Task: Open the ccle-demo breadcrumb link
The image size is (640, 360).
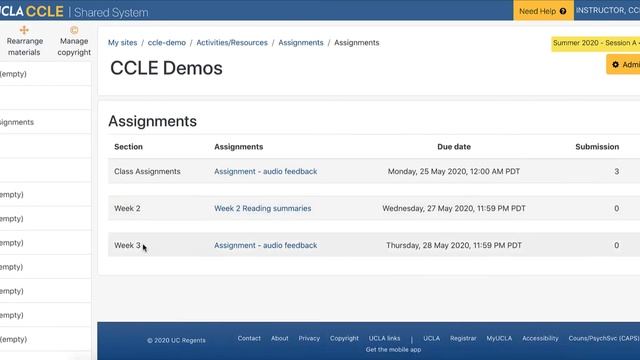Action: (x=167, y=42)
